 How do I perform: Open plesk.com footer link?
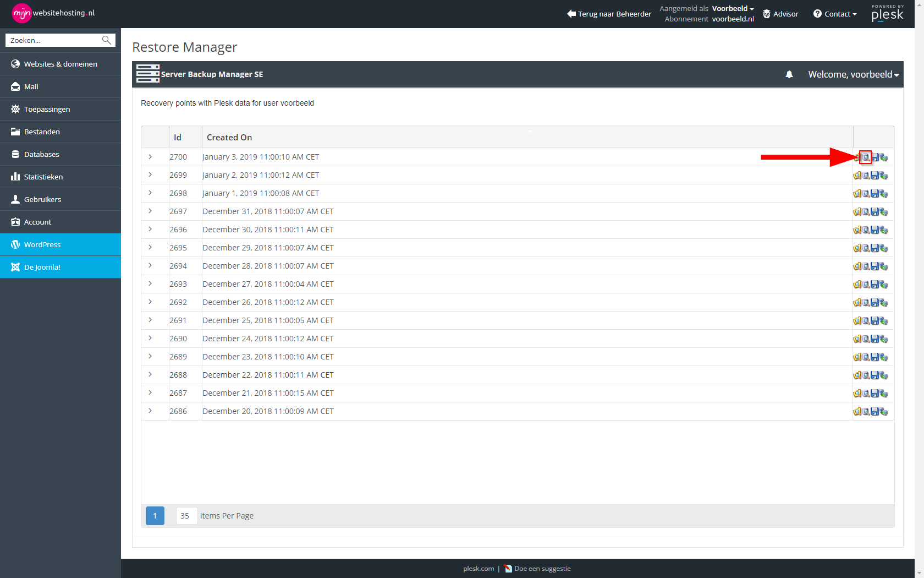[x=479, y=569]
